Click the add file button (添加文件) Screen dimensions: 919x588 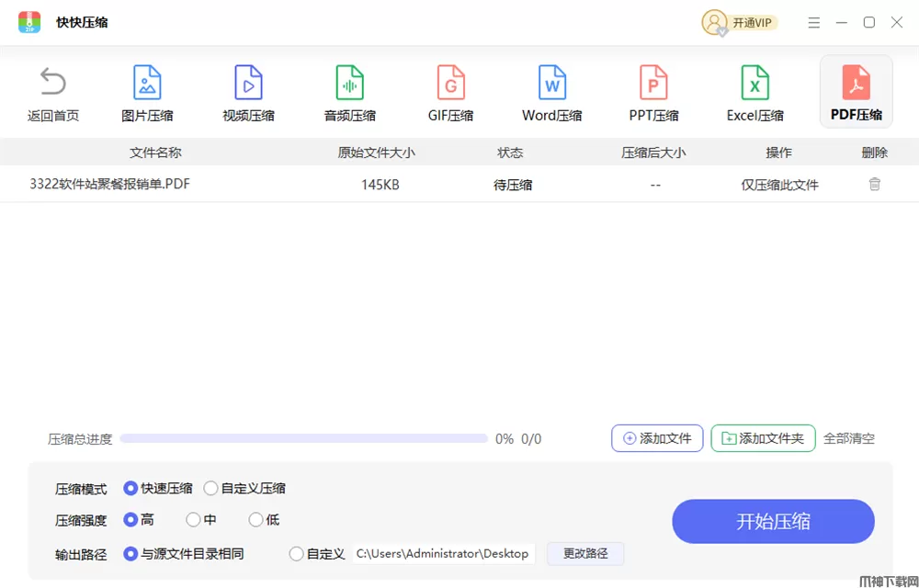coord(657,438)
